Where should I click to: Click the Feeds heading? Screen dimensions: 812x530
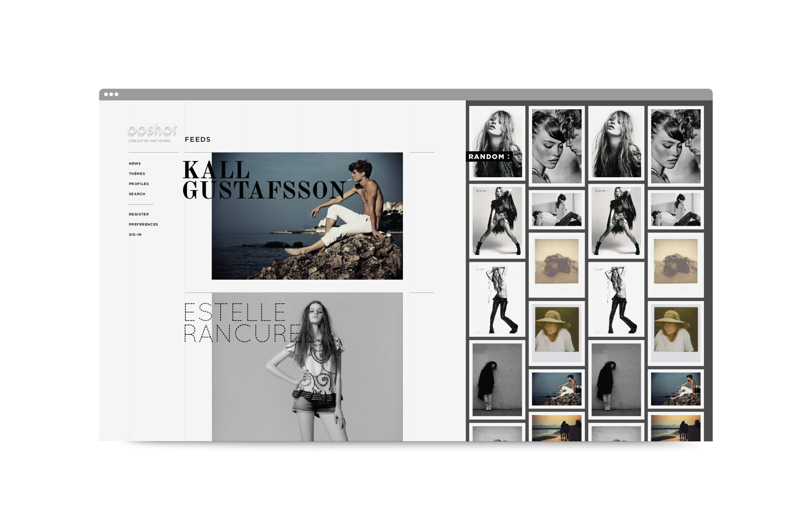[197, 140]
